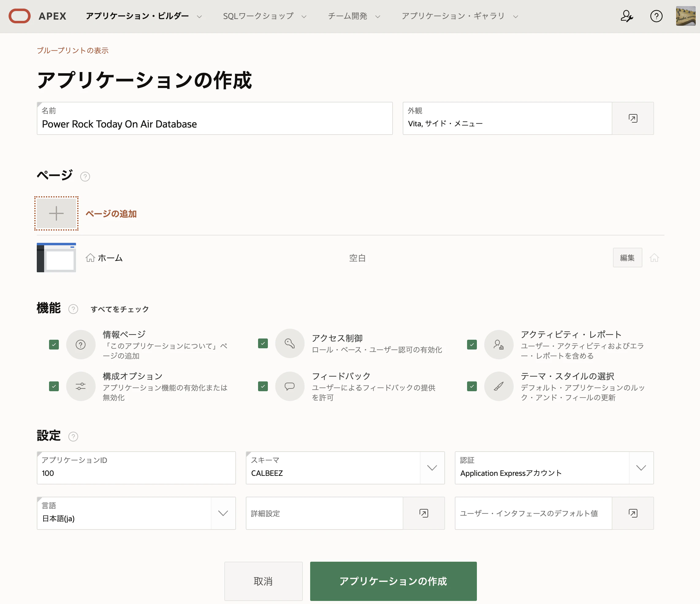700x604 pixels.
Task: Open the SQLワークショップ menu
Action: (x=258, y=16)
